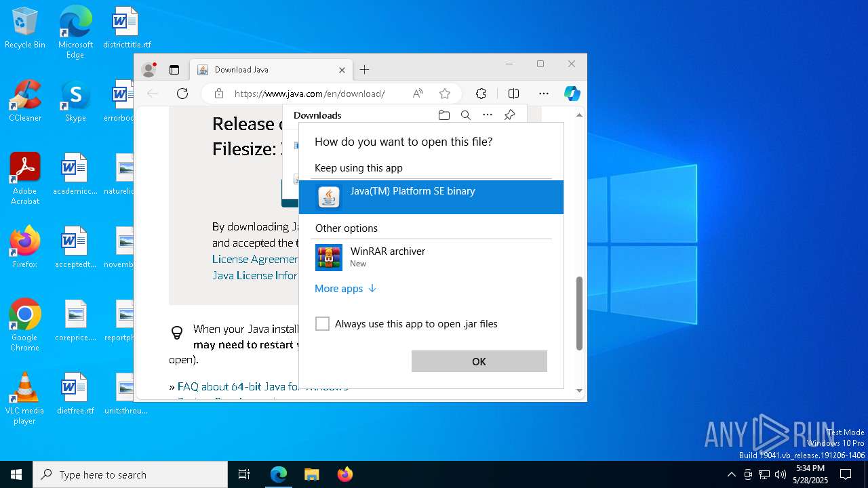
Task: Open Edge Settings and more menu
Action: coord(544,94)
